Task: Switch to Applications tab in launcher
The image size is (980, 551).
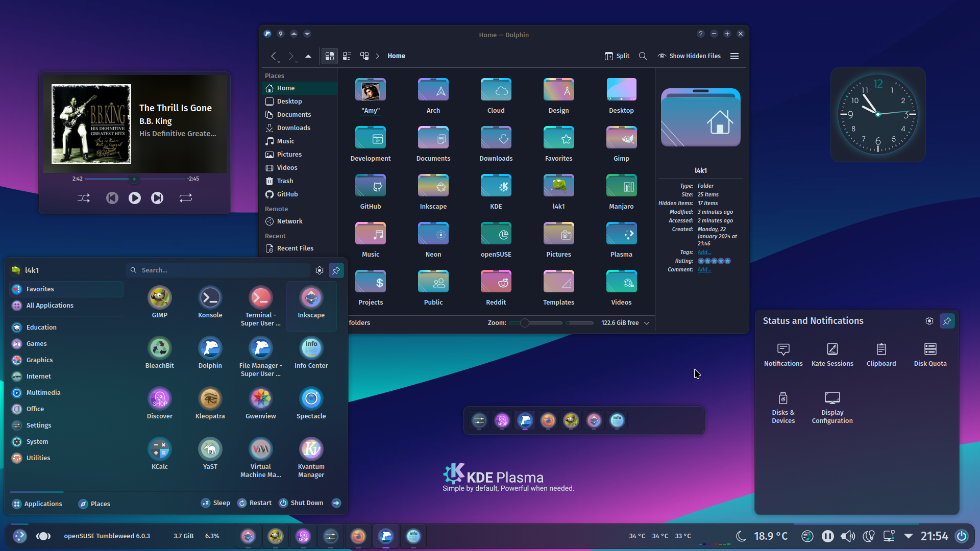Action: point(37,504)
